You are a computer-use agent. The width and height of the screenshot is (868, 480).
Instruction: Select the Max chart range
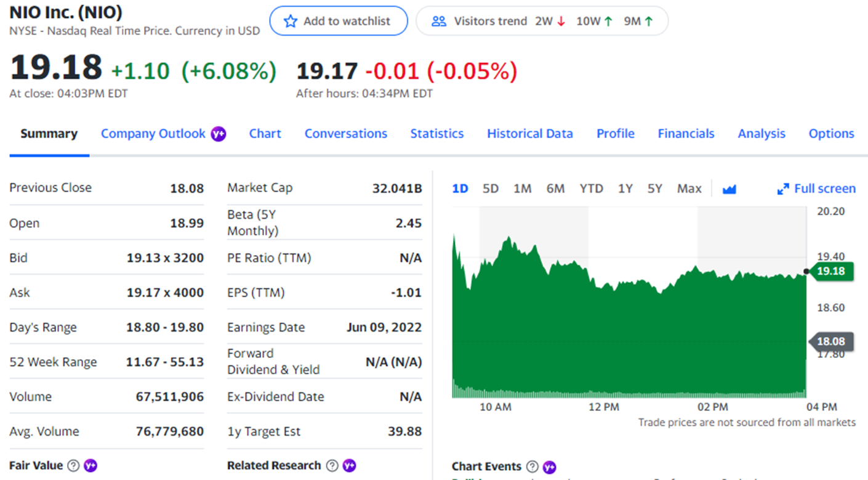[x=689, y=189]
